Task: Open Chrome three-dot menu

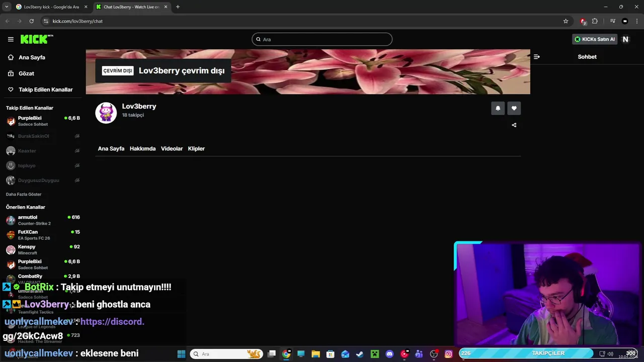Action: (x=636, y=21)
